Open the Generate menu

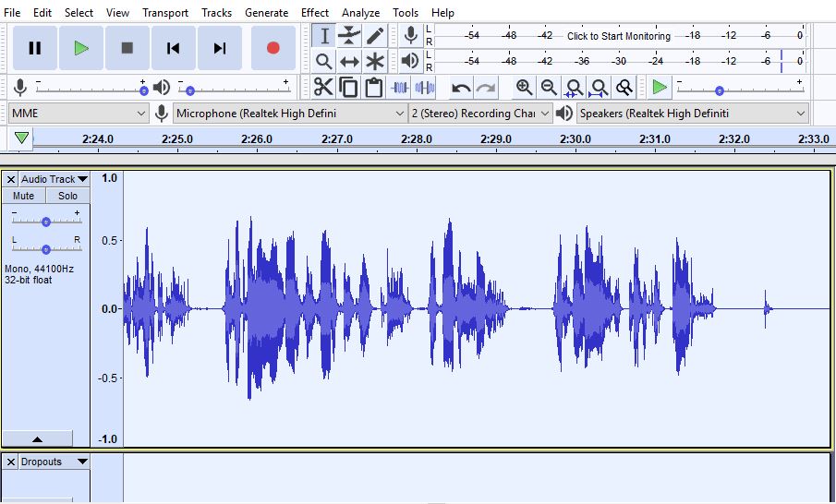click(267, 12)
